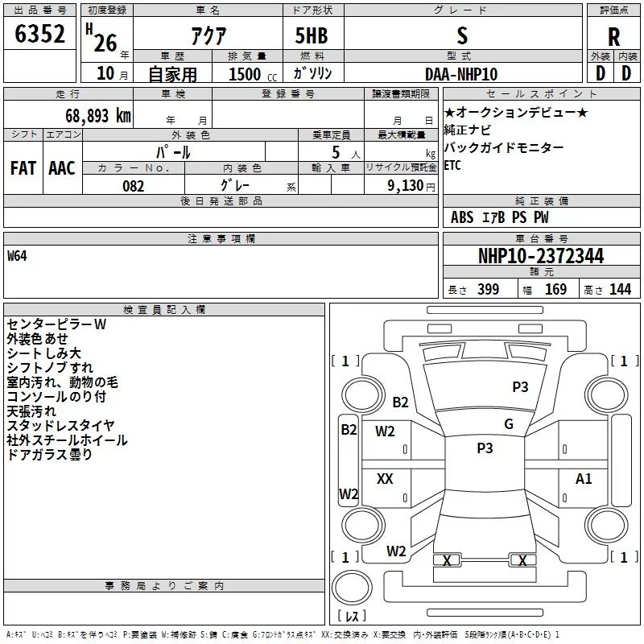Select inspector note シートしみ大
644x644 pixels.
44,353
